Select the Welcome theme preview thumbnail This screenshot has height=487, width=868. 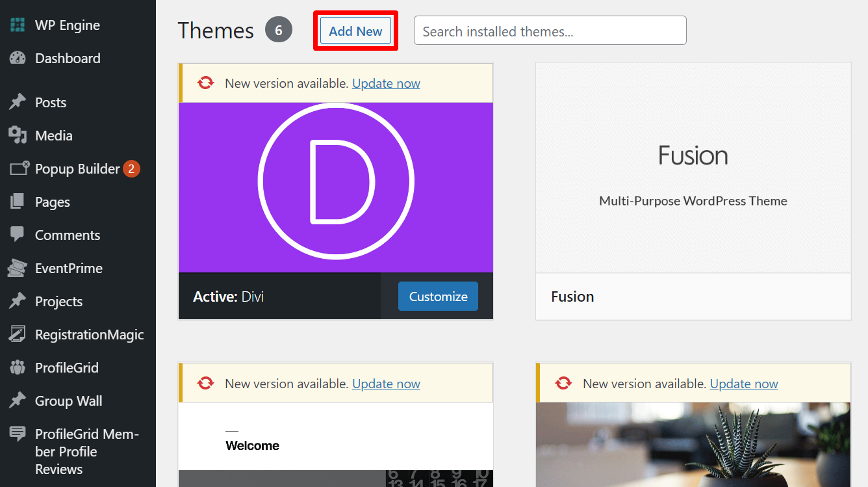(336, 445)
